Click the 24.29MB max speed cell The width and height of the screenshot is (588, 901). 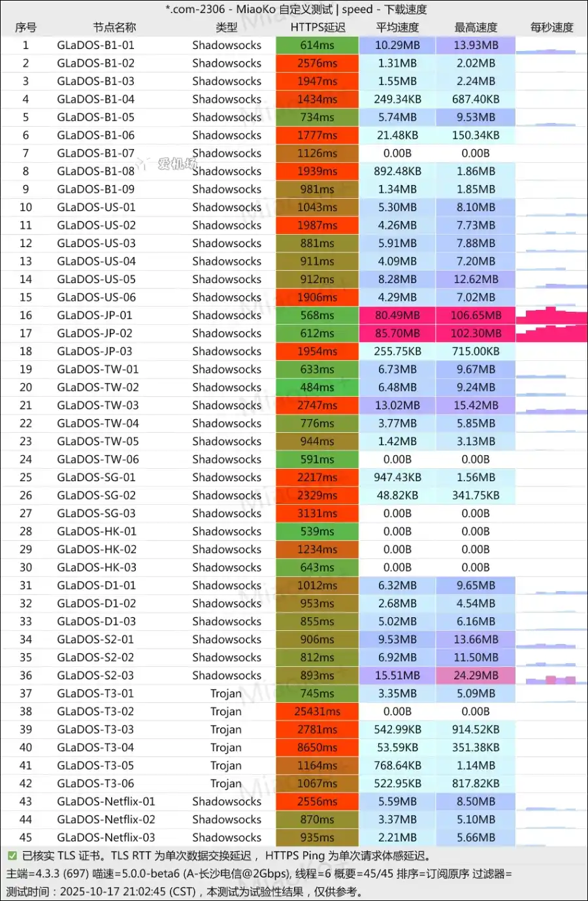(x=476, y=675)
